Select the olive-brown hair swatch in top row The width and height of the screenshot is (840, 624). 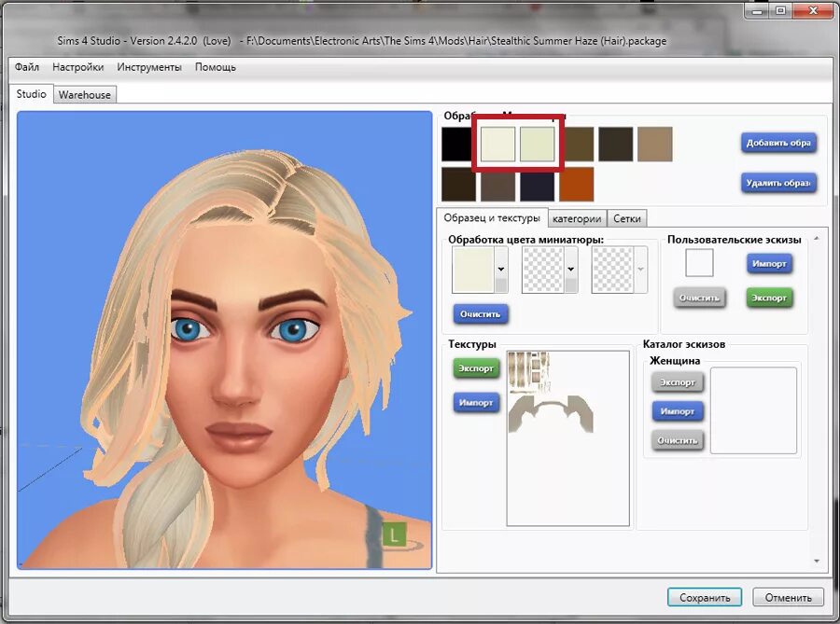click(x=579, y=144)
